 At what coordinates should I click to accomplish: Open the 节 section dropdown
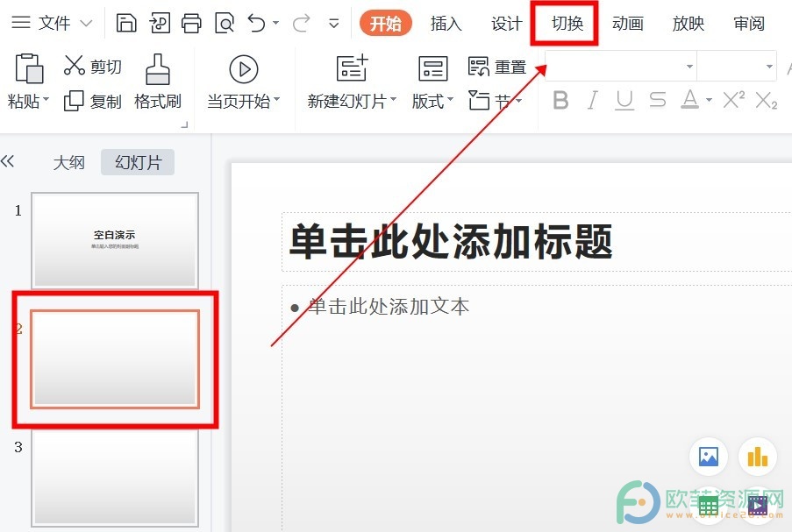495,101
